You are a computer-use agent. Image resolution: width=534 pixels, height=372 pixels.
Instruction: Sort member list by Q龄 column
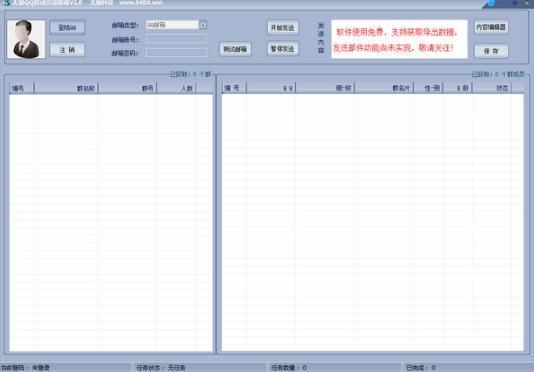(x=458, y=88)
